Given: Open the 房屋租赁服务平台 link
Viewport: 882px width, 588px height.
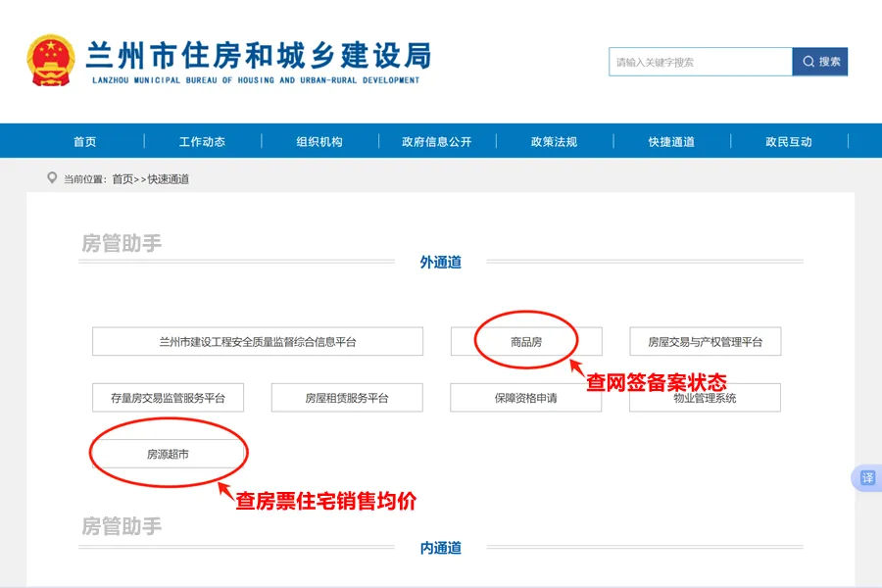Looking at the screenshot, I should (x=347, y=398).
